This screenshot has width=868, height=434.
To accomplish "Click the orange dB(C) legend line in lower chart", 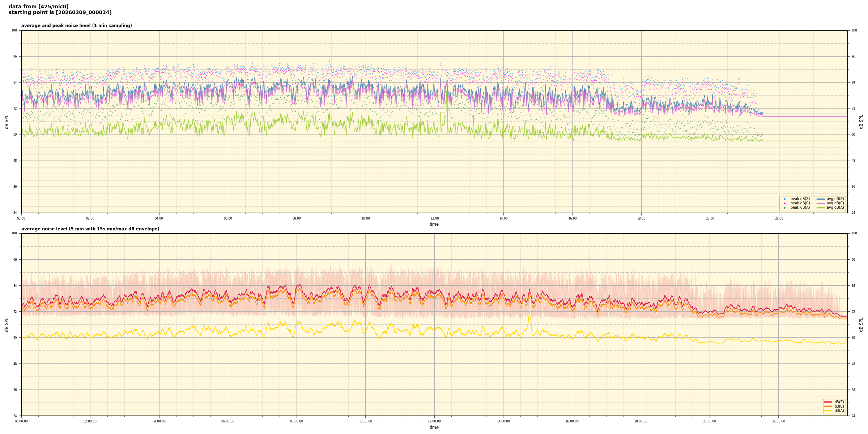I will (x=828, y=406).
